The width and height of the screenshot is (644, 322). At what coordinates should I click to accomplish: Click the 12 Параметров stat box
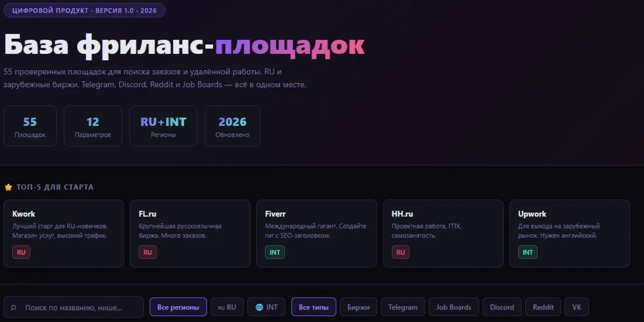coord(93,126)
